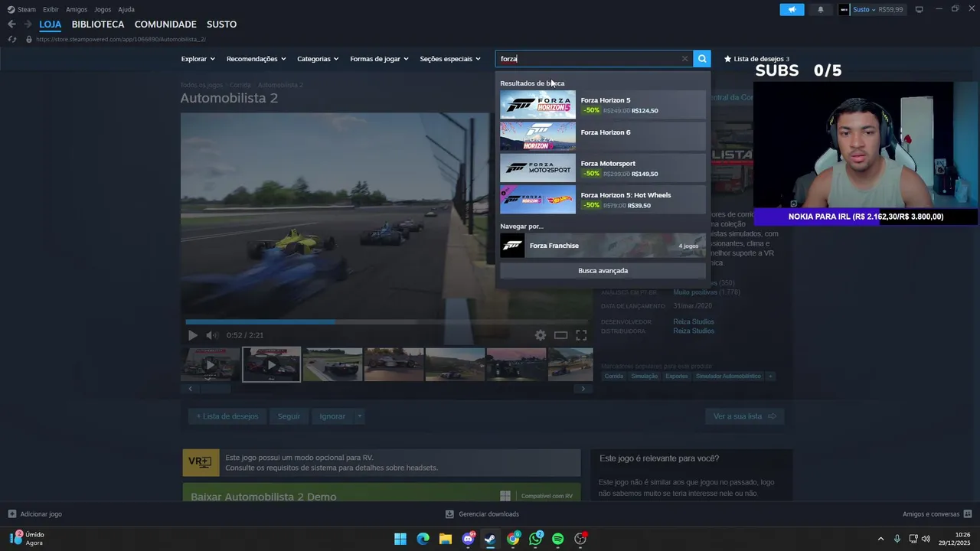
Task: Switch to the COMUNIDADE tab
Action: pyautogui.click(x=165, y=24)
